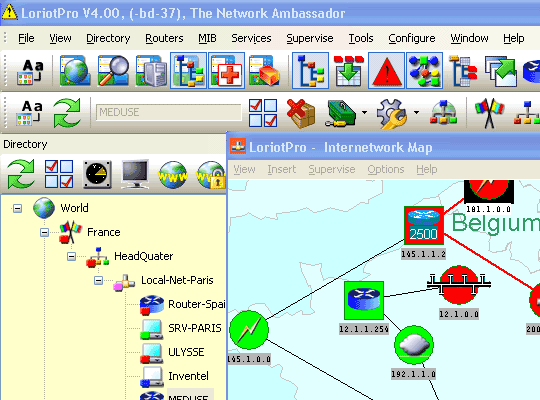Collapse the HeadQuater tree node
Image resolution: width=540 pixels, height=400 pixels.
71,257
